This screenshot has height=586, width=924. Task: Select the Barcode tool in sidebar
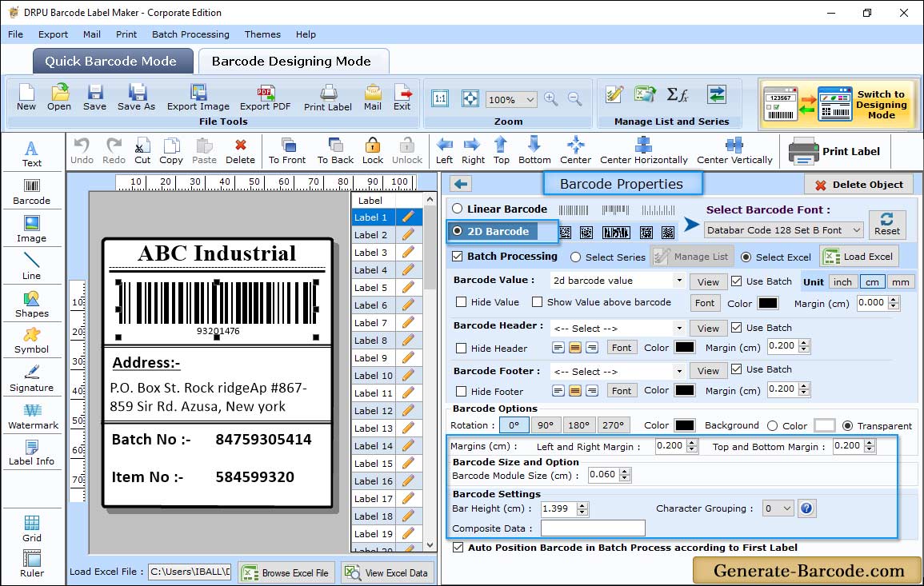pyautogui.click(x=32, y=192)
